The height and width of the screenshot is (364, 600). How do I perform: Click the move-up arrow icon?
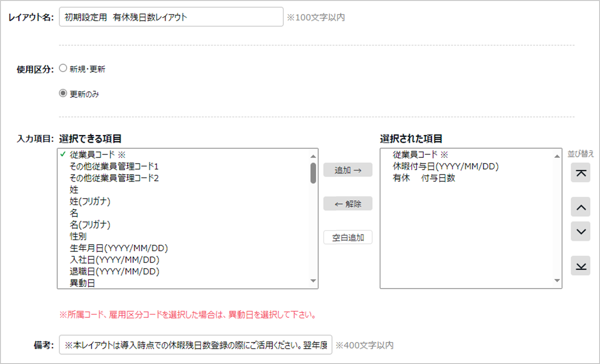pos(580,208)
